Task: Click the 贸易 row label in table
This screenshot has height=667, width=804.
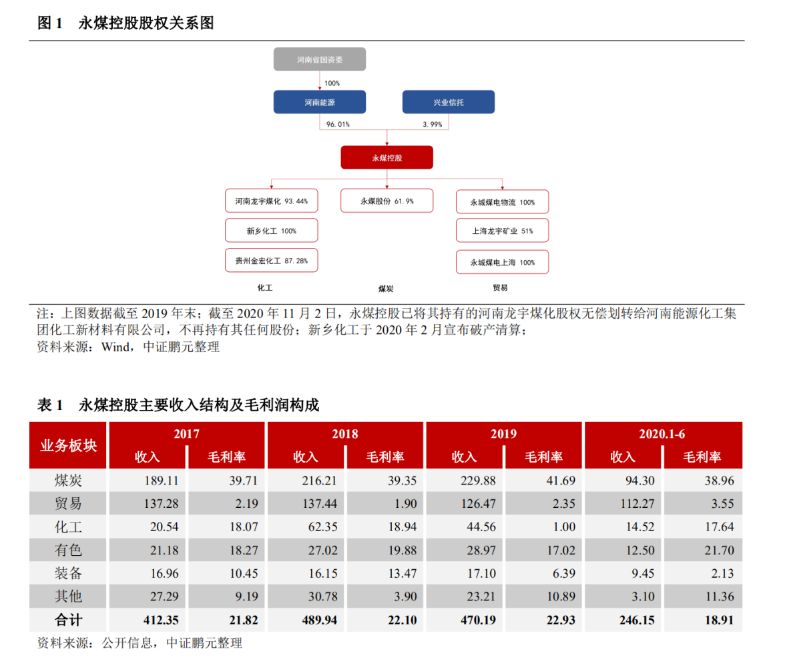Action: point(68,503)
